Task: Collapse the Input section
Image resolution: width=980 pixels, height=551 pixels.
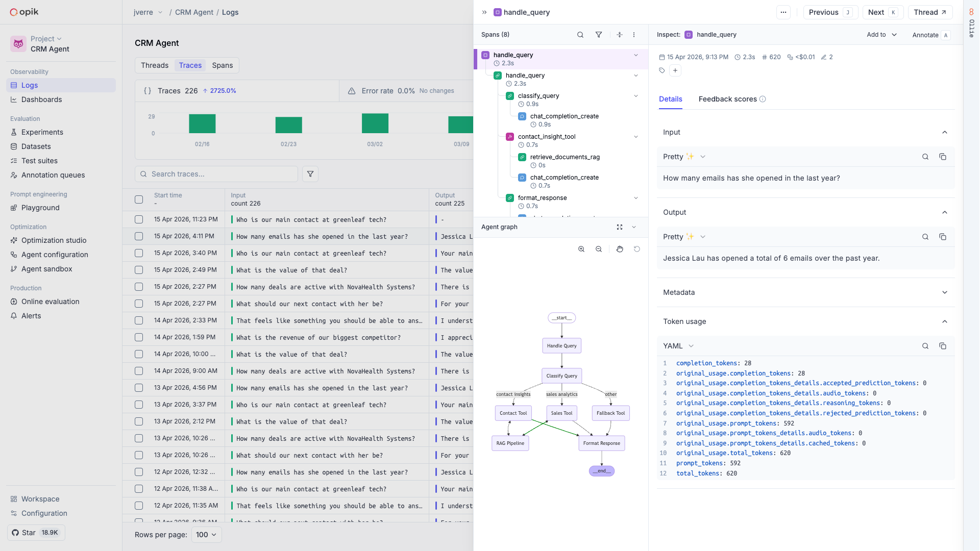Action: pos(945,132)
